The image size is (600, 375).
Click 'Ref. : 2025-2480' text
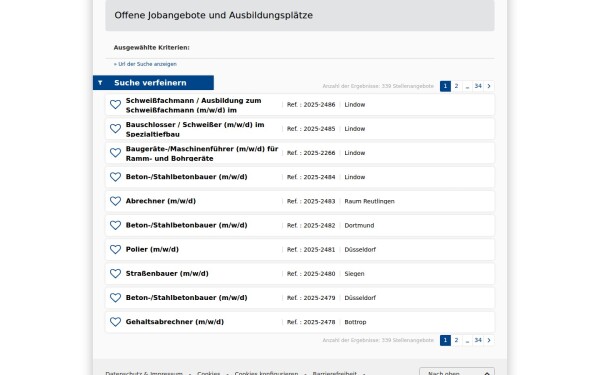[x=311, y=274]
